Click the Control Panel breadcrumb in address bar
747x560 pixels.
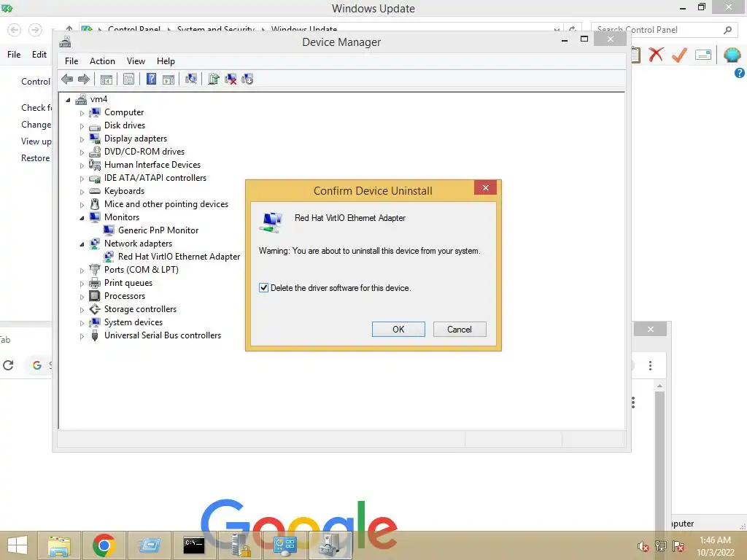tap(134, 29)
